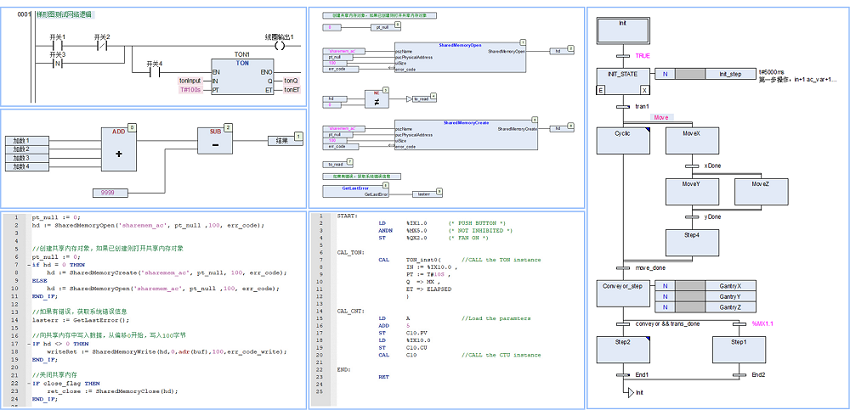The height and width of the screenshot is (410, 850).
Task: Click the 9999 constant input box
Action: [x=111, y=193]
